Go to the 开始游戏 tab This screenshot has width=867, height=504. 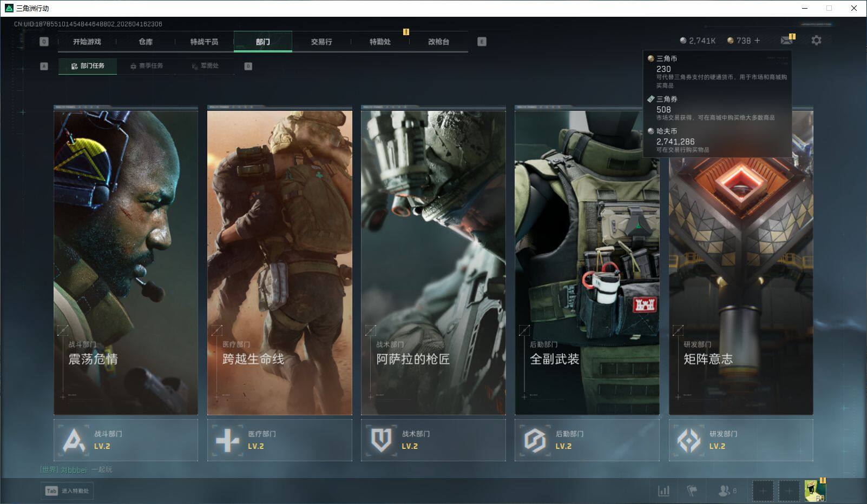87,42
